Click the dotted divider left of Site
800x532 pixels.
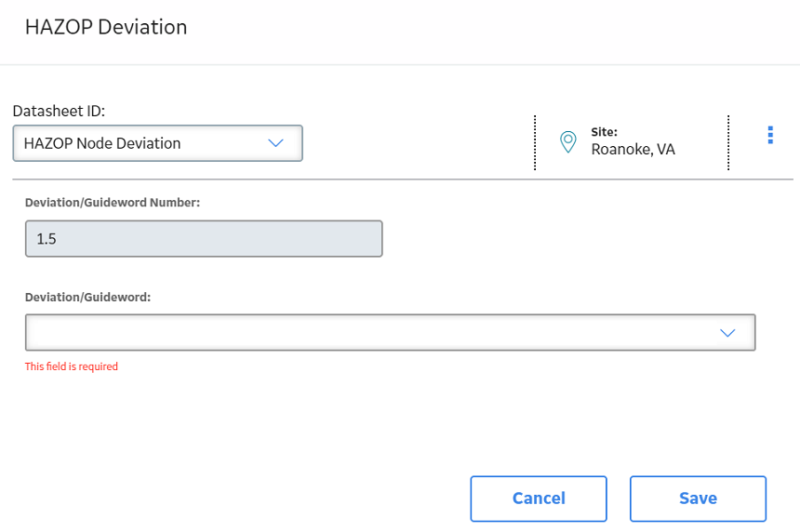point(535,143)
